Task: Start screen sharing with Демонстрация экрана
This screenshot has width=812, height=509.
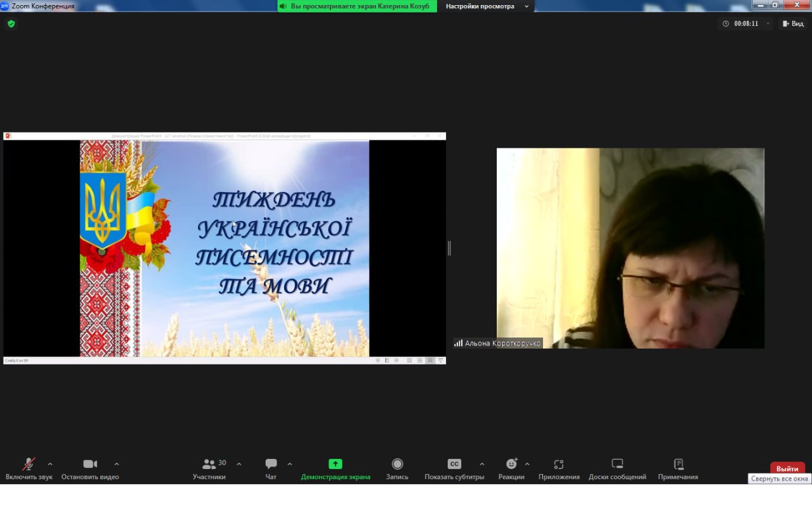Action: coord(335,468)
